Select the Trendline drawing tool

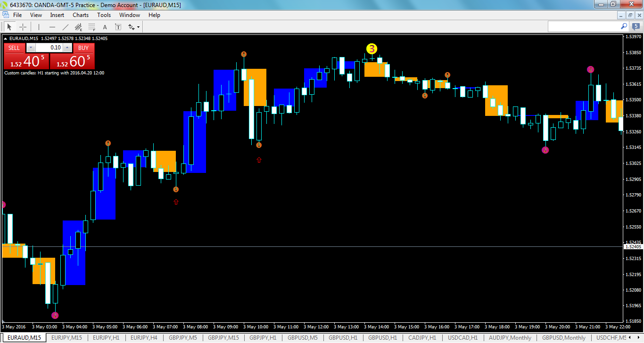point(65,27)
